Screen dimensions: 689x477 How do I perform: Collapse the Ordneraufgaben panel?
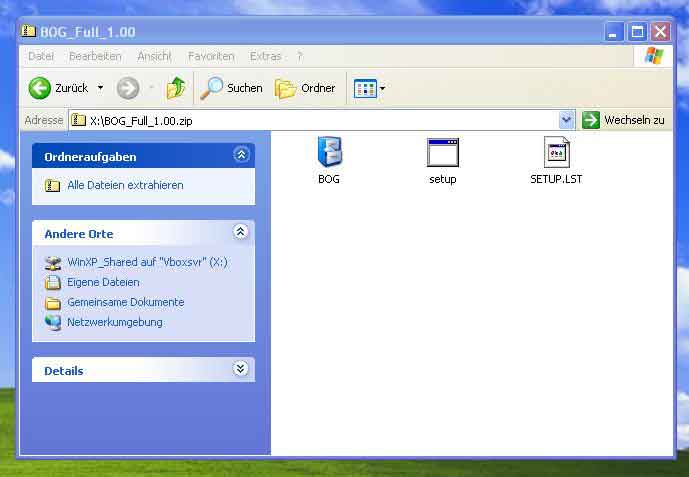click(x=241, y=155)
